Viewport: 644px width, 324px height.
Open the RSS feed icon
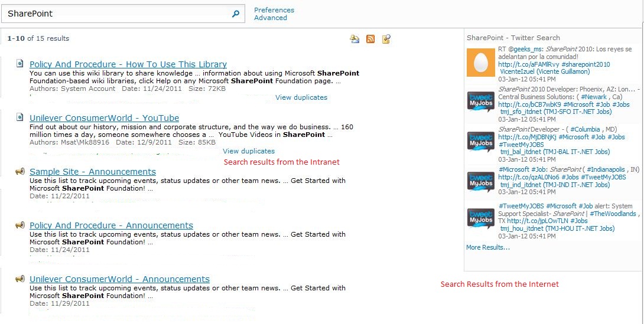370,39
